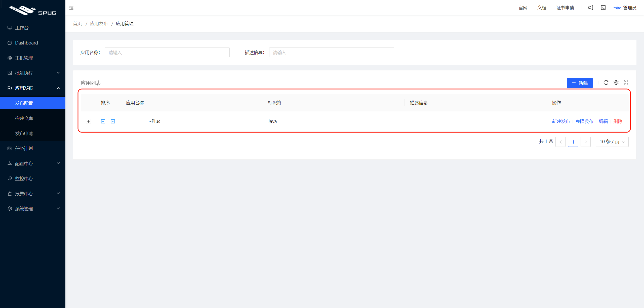Go to 发布申请 in sidebar

24,133
